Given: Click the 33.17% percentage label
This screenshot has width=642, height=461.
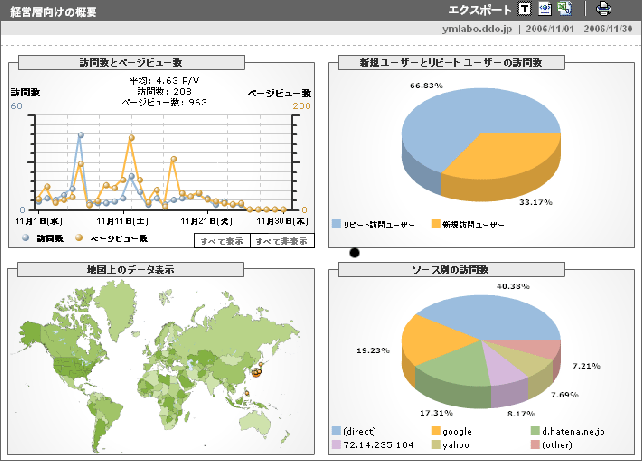Looking at the screenshot, I should coord(536,202).
